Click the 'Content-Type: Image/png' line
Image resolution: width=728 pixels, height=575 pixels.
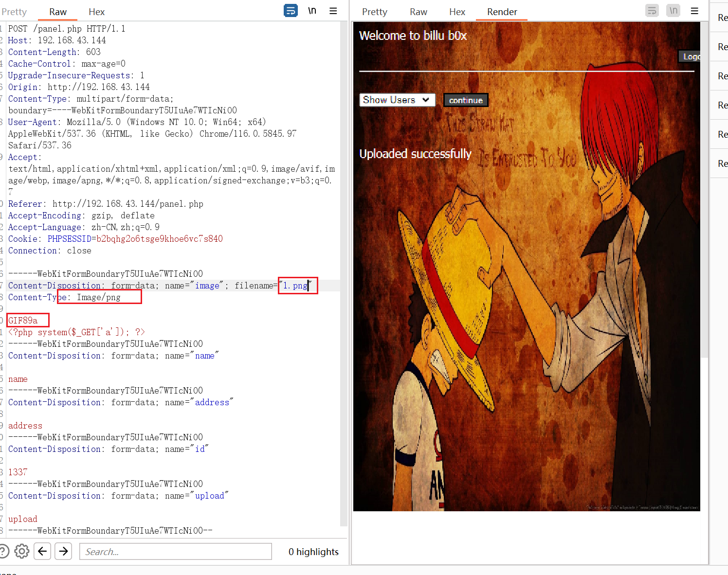pyautogui.click(x=64, y=297)
